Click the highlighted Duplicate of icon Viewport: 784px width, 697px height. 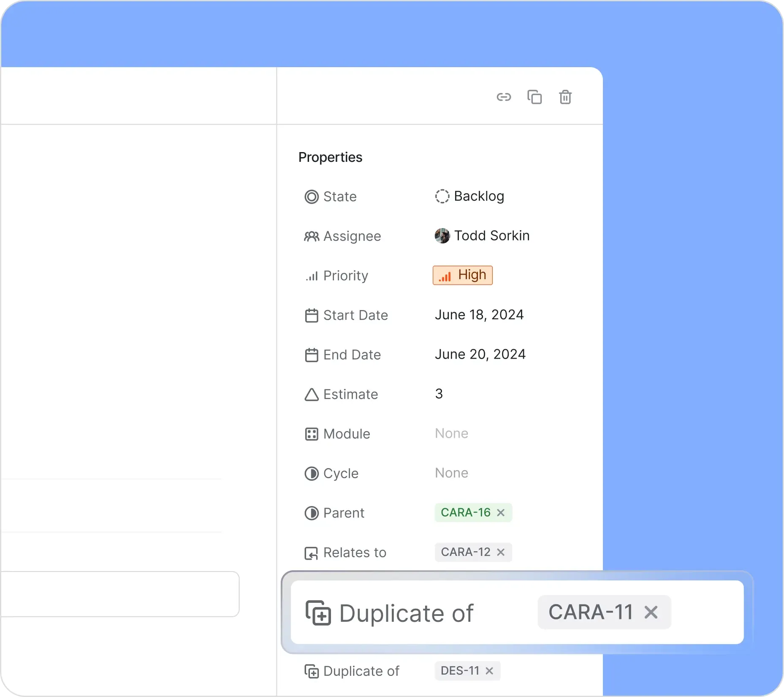point(318,613)
